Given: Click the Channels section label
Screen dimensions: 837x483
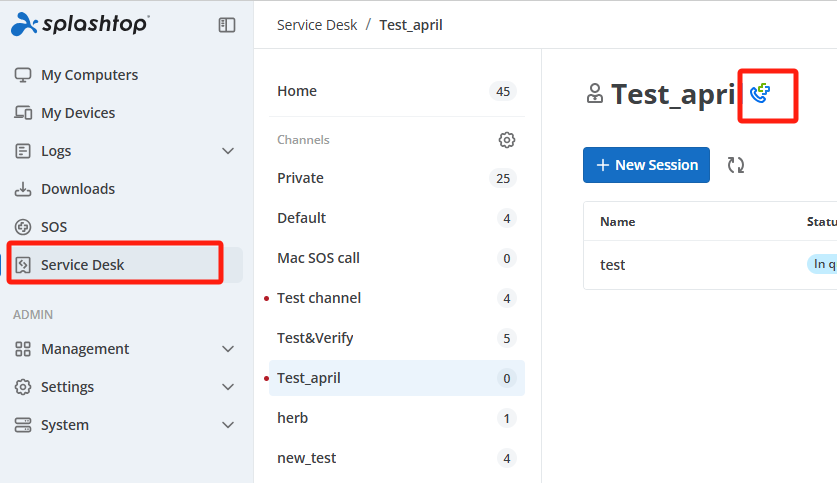Looking at the screenshot, I should pyautogui.click(x=303, y=140).
